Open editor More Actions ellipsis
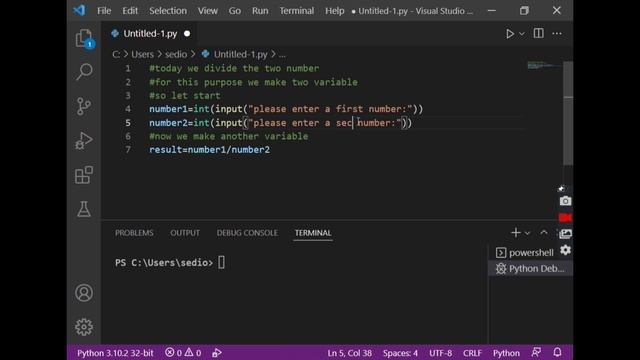Viewport: 640px width, 360px height. (x=557, y=33)
